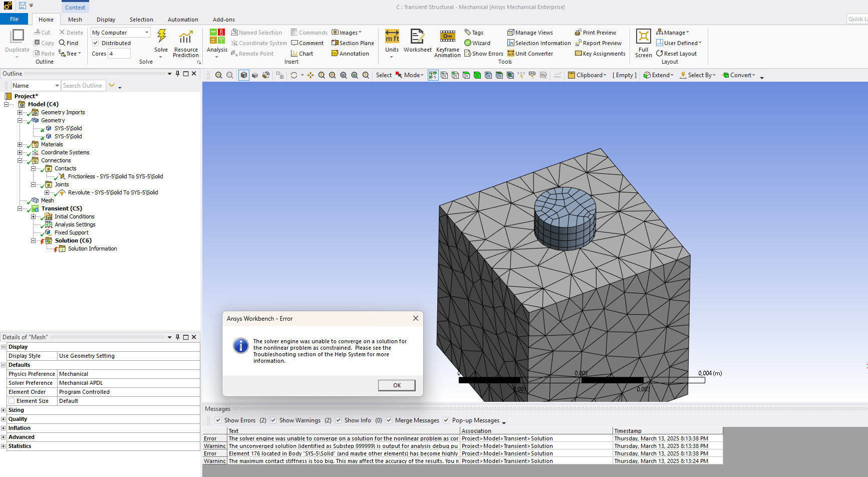Click Manage Views
Screen dimensions: 868x477
point(530,33)
